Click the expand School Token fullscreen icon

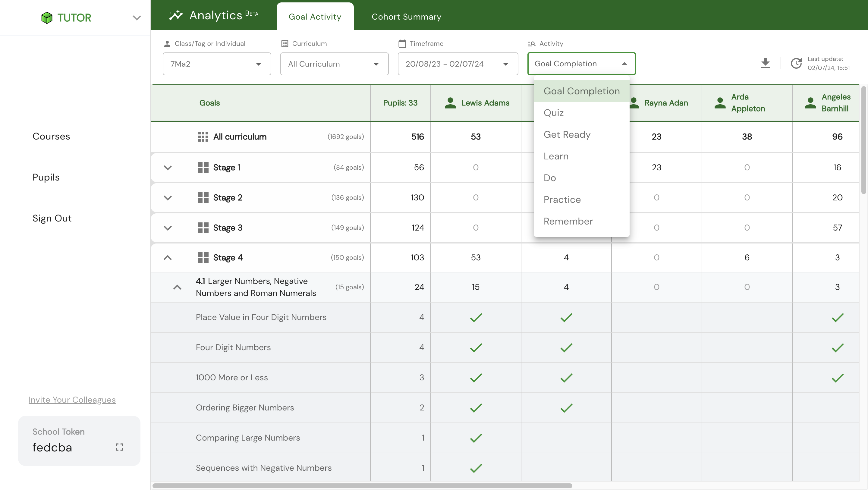tap(119, 447)
